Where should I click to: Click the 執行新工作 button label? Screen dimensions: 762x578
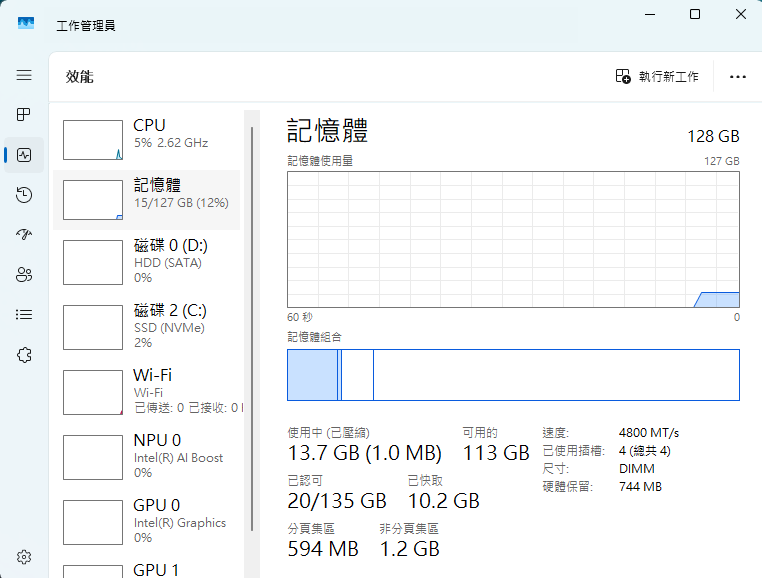tap(669, 77)
